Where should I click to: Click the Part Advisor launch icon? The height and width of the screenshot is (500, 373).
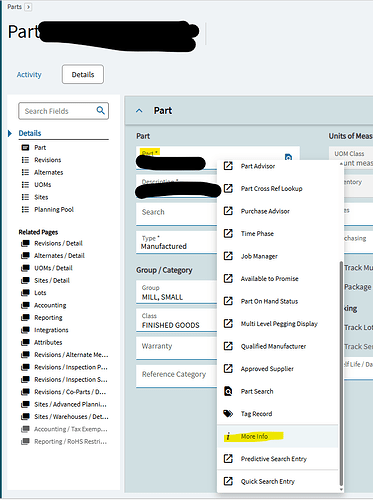pos(228,166)
